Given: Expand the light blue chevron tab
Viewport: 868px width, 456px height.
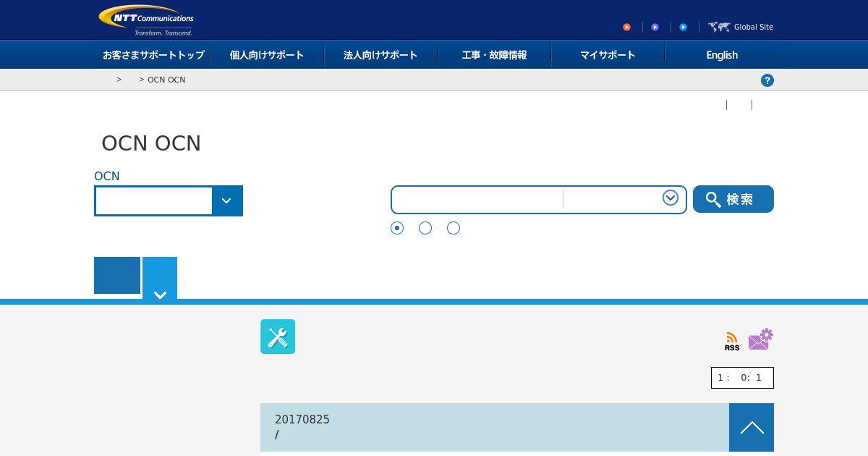Looking at the screenshot, I should point(160,278).
